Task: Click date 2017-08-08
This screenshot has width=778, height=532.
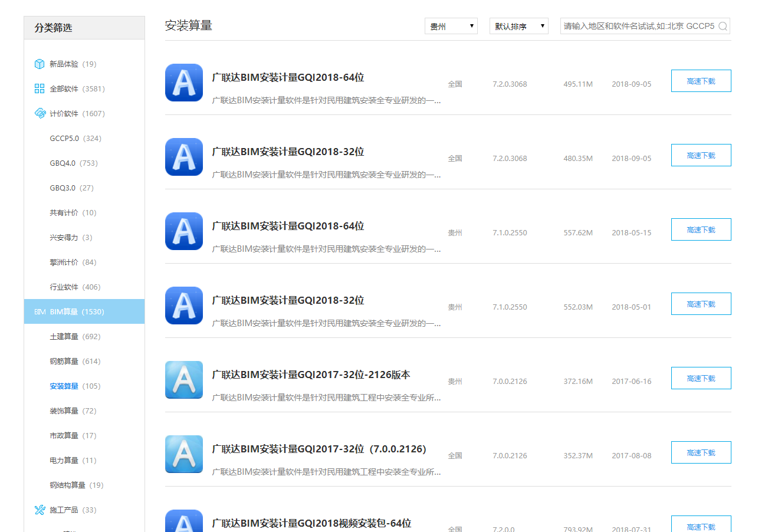Action: pos(632,455)
